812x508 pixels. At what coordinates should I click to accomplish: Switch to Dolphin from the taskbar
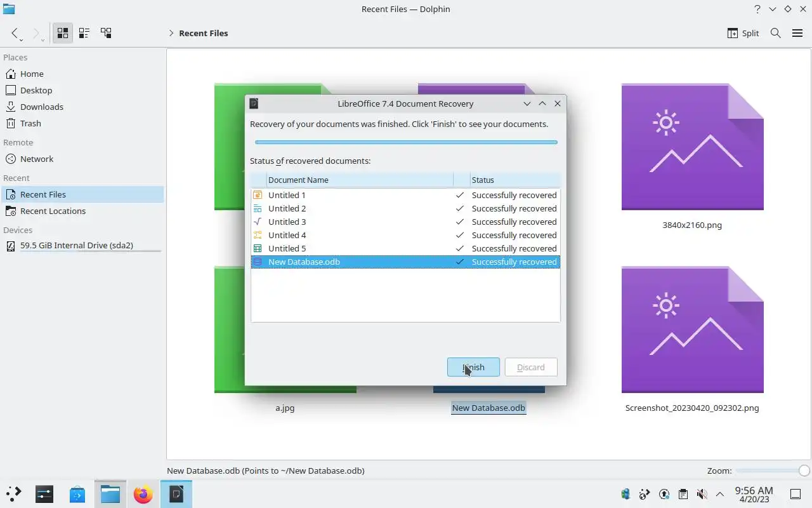110,494
